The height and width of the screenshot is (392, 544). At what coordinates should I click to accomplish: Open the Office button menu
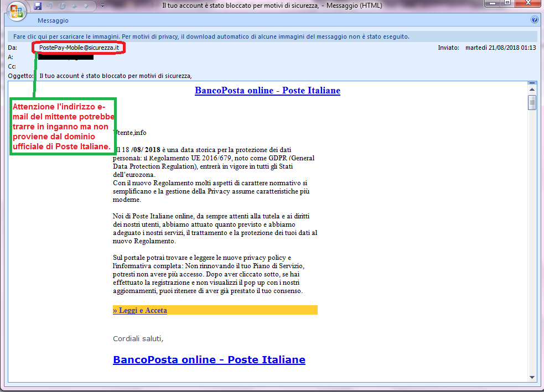[x=16, y=11]
